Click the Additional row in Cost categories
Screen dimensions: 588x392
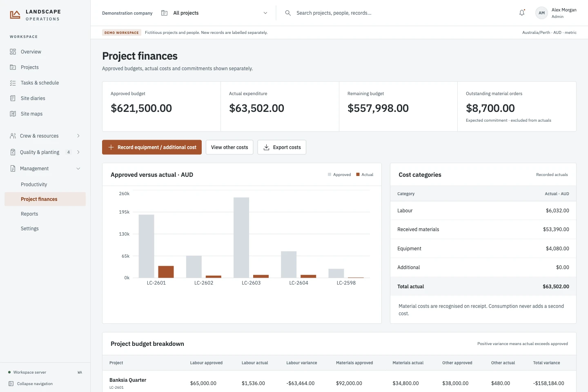(x=483, y=267)
